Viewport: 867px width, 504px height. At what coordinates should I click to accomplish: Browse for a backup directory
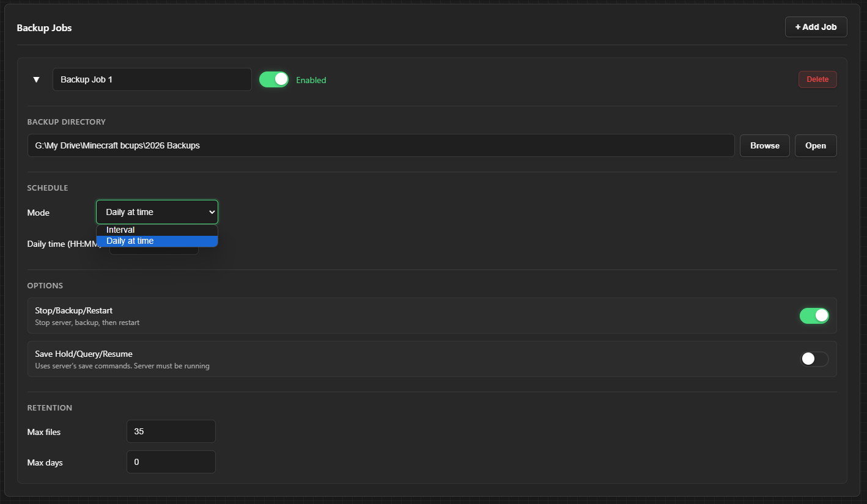pos(764,145)
